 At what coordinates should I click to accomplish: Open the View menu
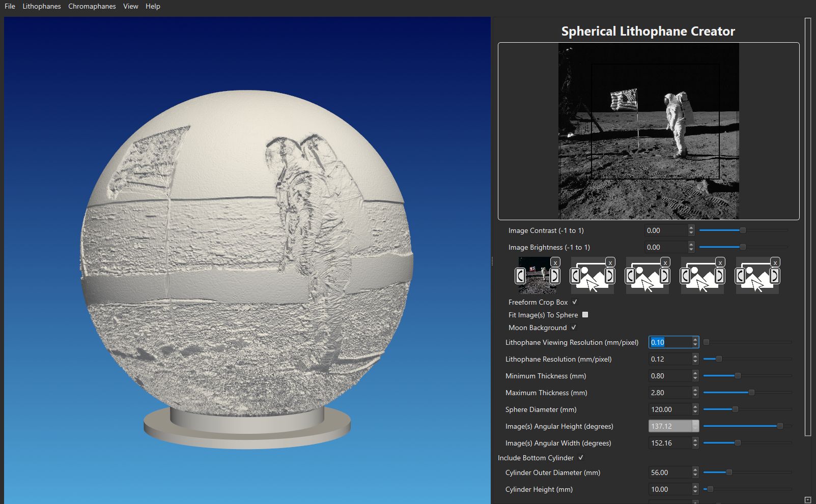130,6
